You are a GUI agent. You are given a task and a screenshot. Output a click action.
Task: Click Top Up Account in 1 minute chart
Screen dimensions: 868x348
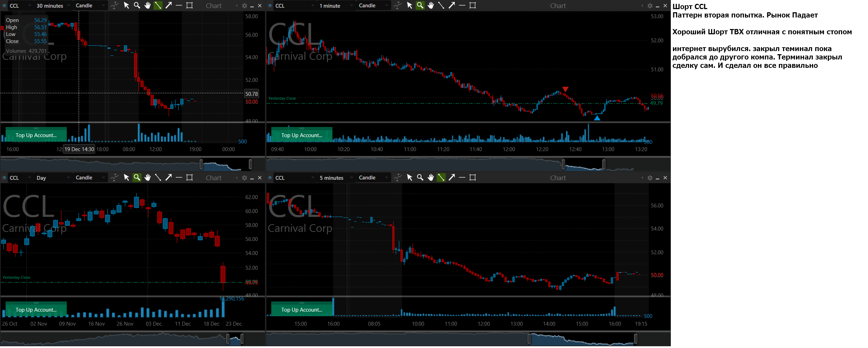302,135
